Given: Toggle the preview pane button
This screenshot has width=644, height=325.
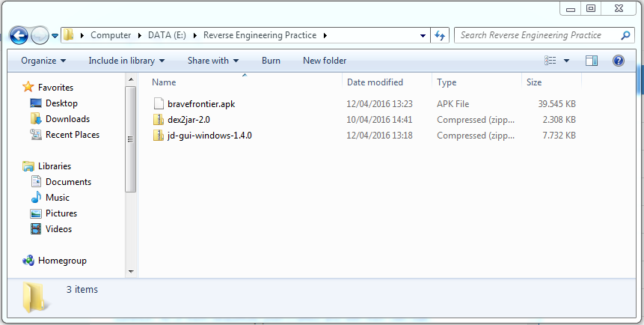Looking at the screenshot, I should coord(592,61).
